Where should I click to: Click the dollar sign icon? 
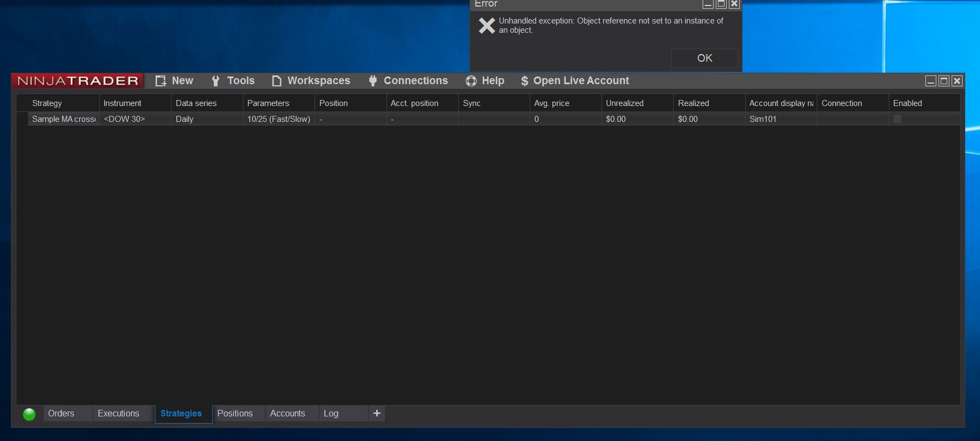coord(525,81)
